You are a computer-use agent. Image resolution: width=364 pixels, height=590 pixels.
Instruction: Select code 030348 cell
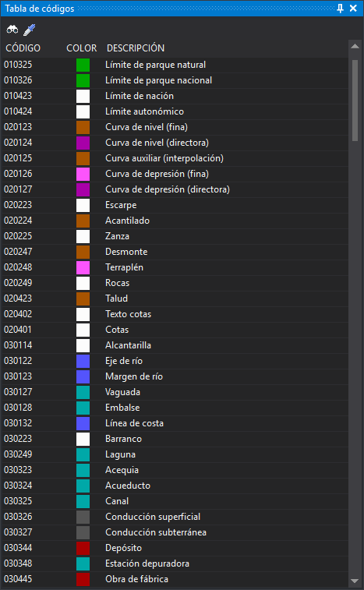[x=18, y=564]
